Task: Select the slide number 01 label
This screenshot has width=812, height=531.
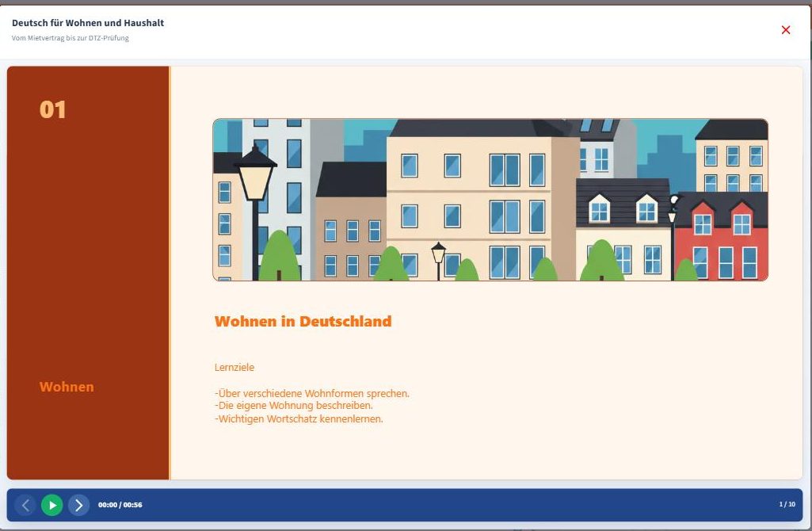Action: pos(53,109)
